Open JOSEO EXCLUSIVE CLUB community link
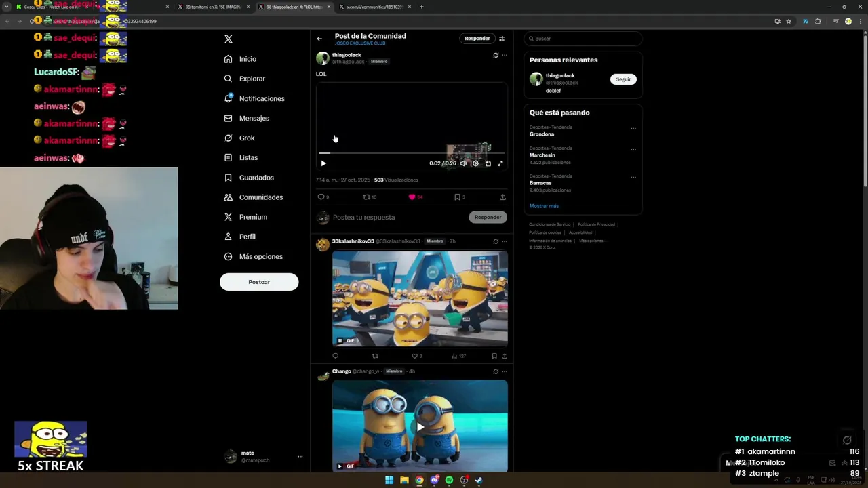Screen dimensions: 868x488 coord(360,43)
